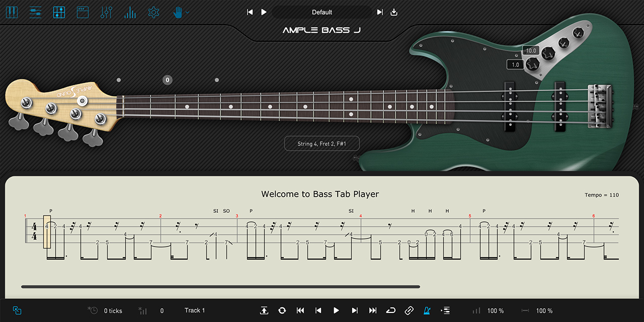Open the settings gear icon

[x=154, y=12]
